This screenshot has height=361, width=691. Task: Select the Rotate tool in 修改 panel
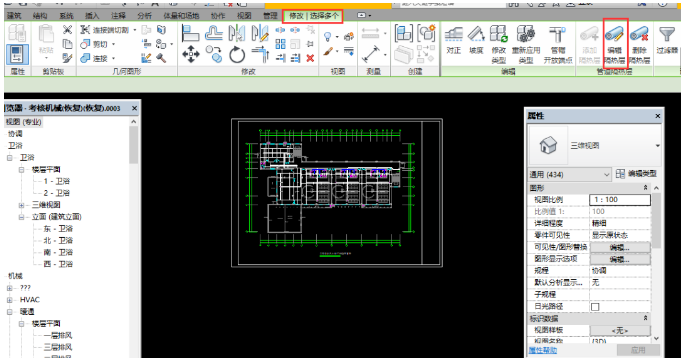(x=237, y=55)
